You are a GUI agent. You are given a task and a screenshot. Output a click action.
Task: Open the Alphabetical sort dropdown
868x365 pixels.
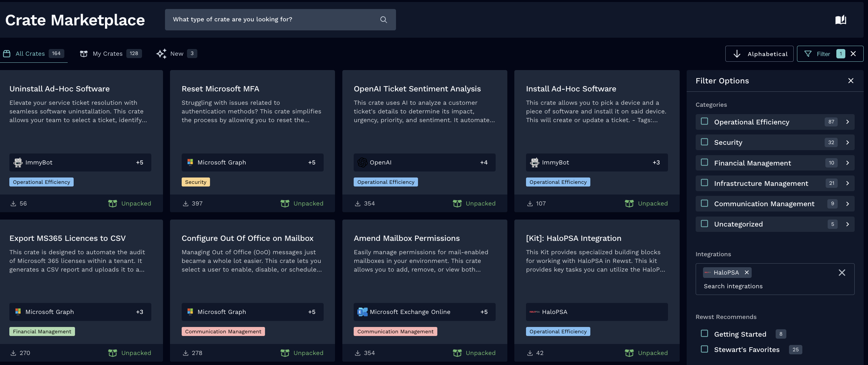[759, 54]
